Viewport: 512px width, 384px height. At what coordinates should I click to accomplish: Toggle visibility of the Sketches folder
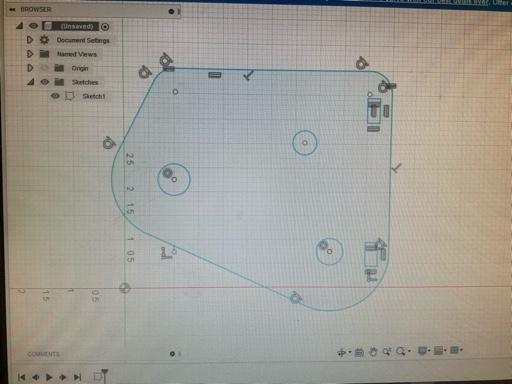[x=45, y=82]
